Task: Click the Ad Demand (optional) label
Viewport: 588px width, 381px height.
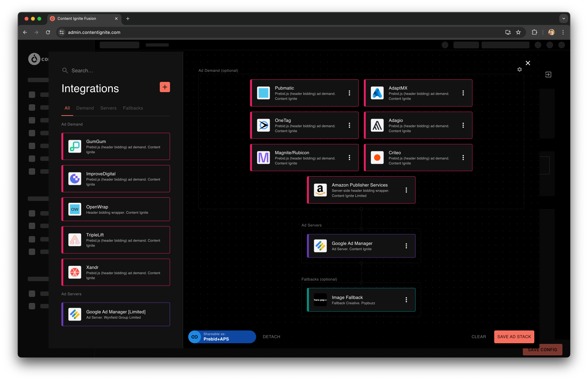Action: [218, 71]
